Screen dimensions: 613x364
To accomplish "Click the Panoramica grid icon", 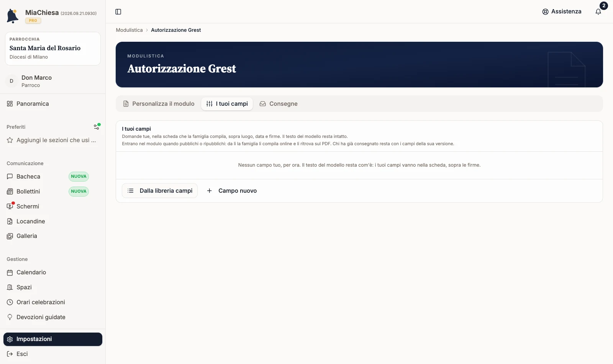I will click(10, 104).
